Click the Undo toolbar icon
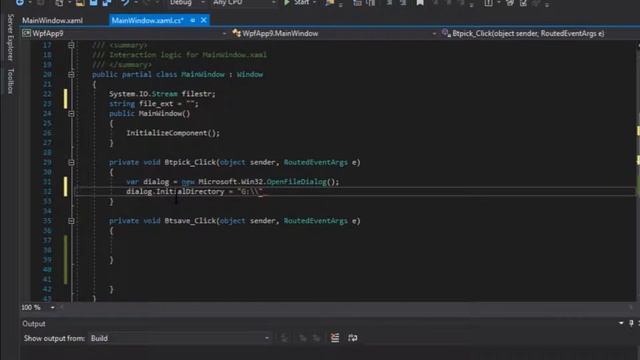 point(124,3)
